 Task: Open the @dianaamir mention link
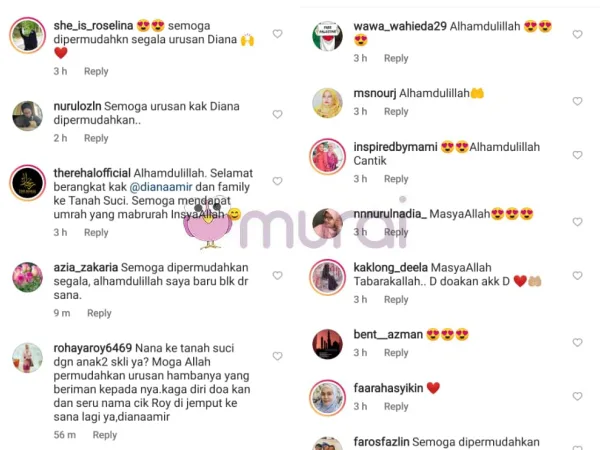point(161,187)
